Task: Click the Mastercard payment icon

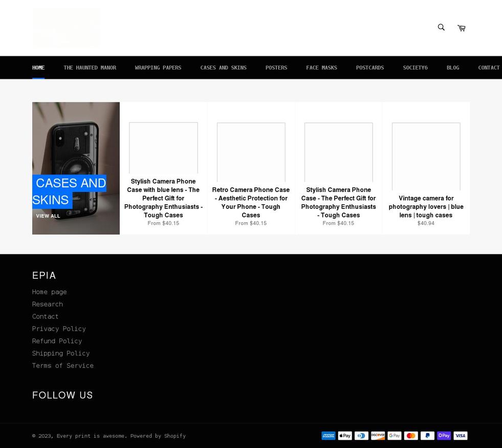Action: point(411,436)
